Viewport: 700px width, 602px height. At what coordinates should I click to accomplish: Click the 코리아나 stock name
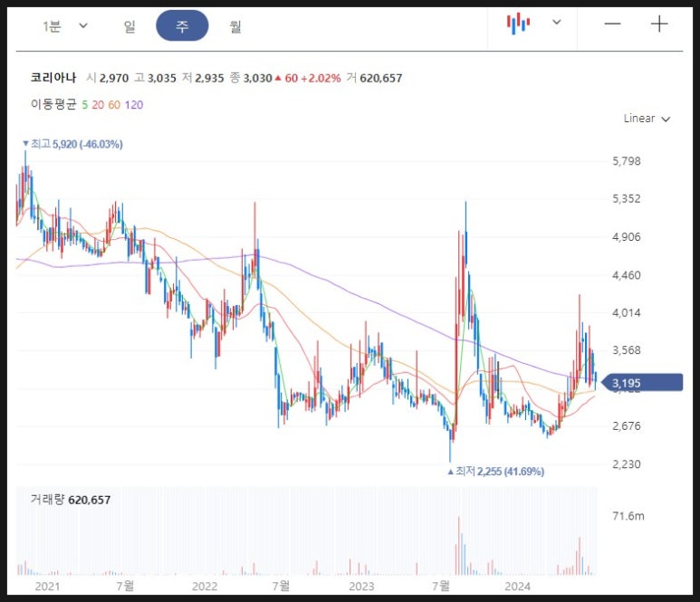coord(53,78)
